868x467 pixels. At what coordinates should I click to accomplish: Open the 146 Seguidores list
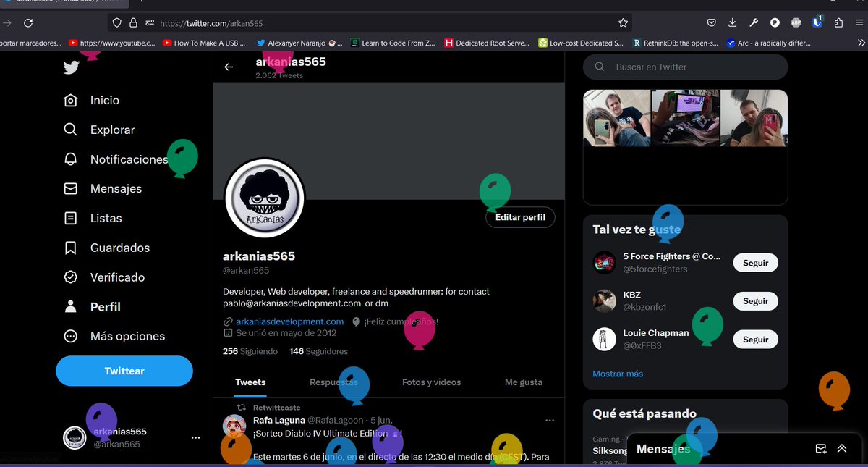[318, 351]
